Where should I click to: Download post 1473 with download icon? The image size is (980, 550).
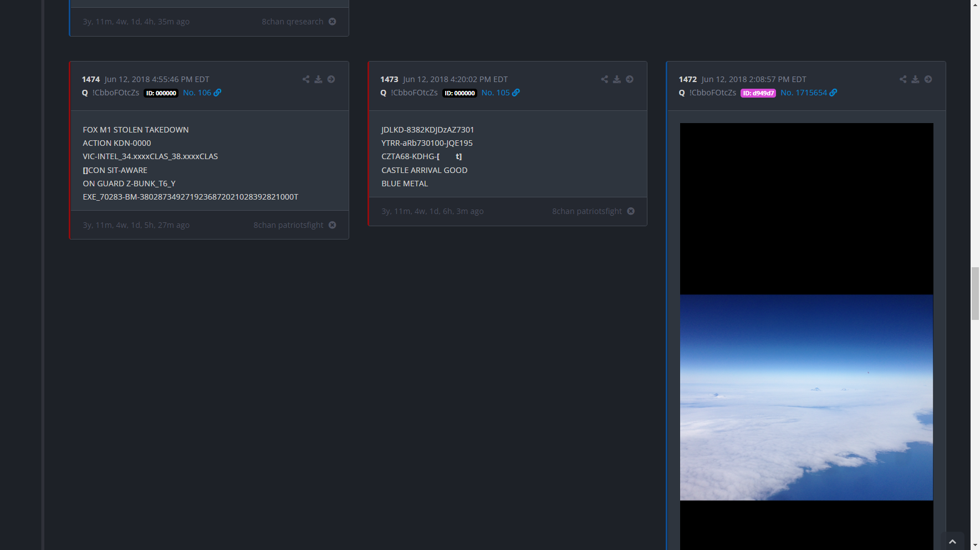click(x=617, y=79)
